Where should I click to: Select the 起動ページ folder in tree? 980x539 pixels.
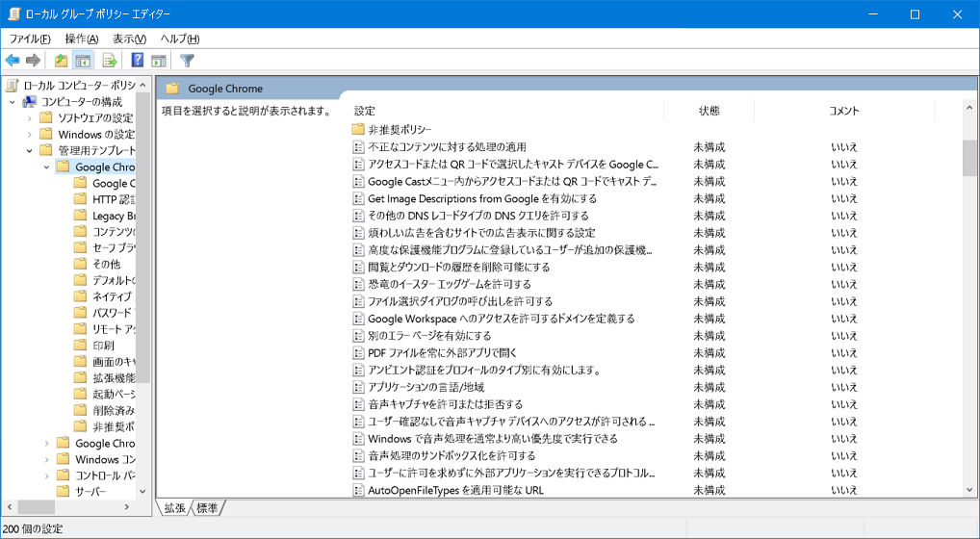tap(104, 395)
